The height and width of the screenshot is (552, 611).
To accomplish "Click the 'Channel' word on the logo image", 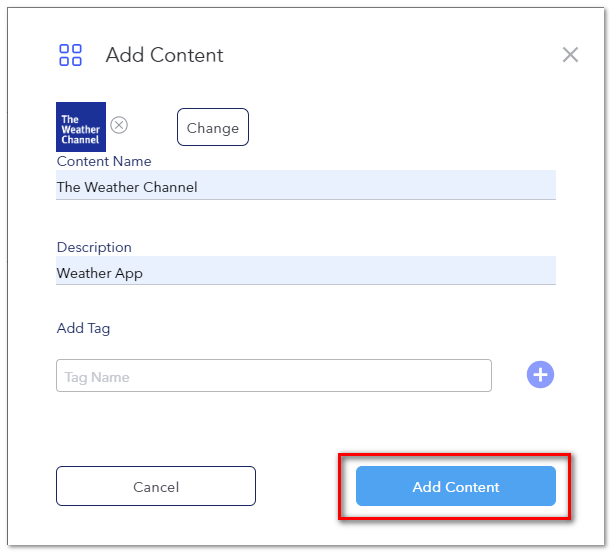I will (80, 140).
